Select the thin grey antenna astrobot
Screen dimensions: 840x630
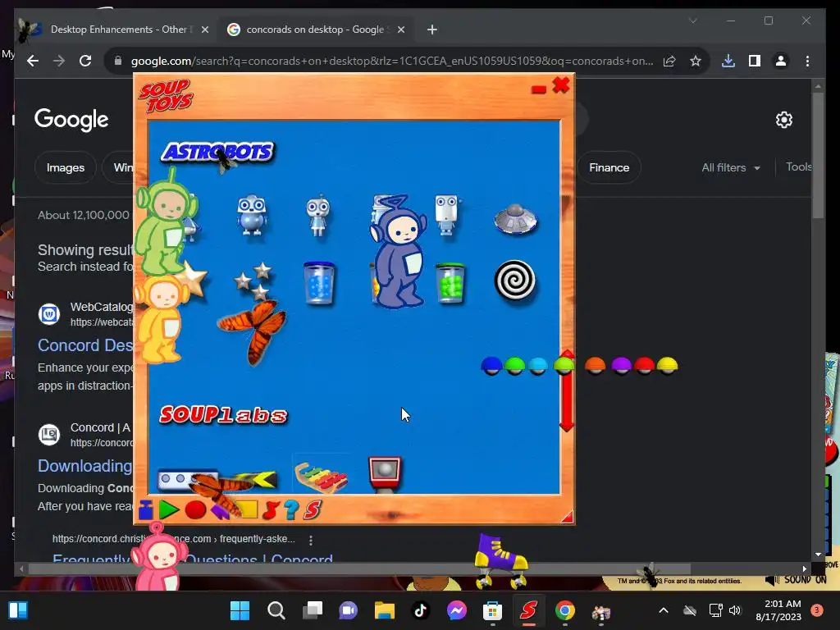click(318, 216)
